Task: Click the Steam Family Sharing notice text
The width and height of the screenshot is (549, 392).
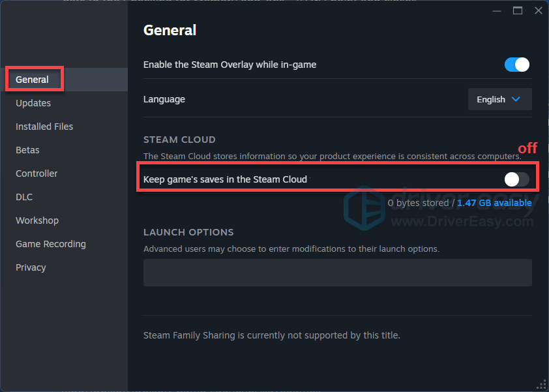Action: 271,335
